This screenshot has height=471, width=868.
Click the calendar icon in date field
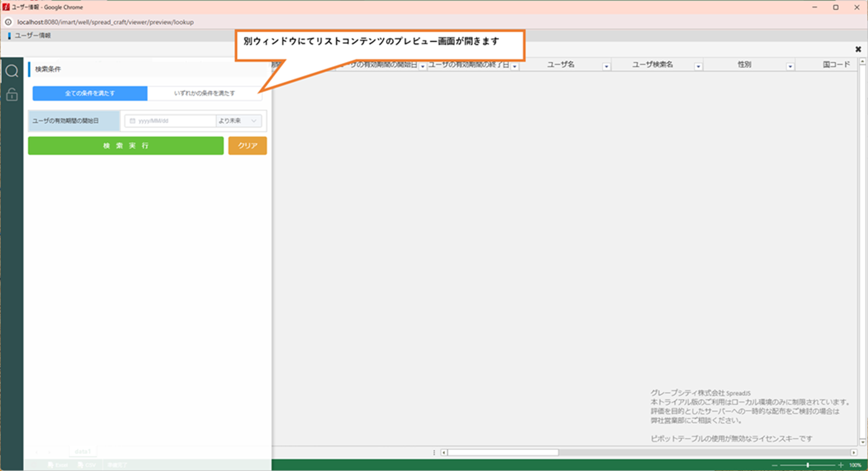132,121
